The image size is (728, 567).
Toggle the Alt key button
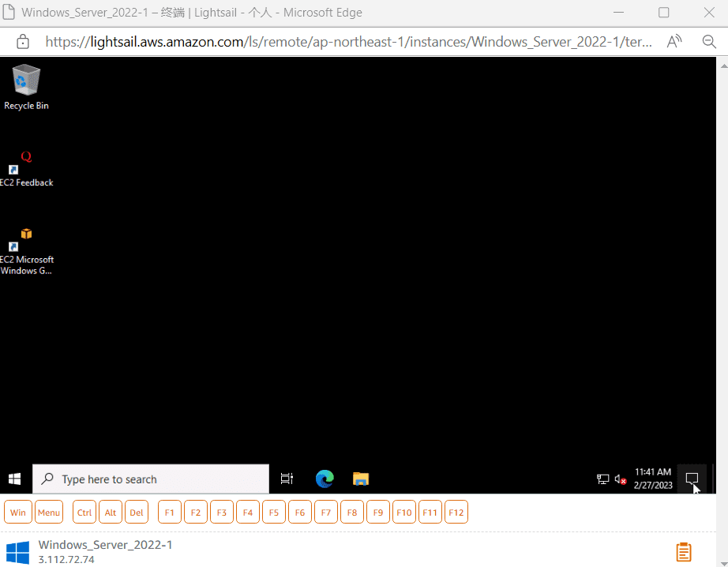[111, 513]
